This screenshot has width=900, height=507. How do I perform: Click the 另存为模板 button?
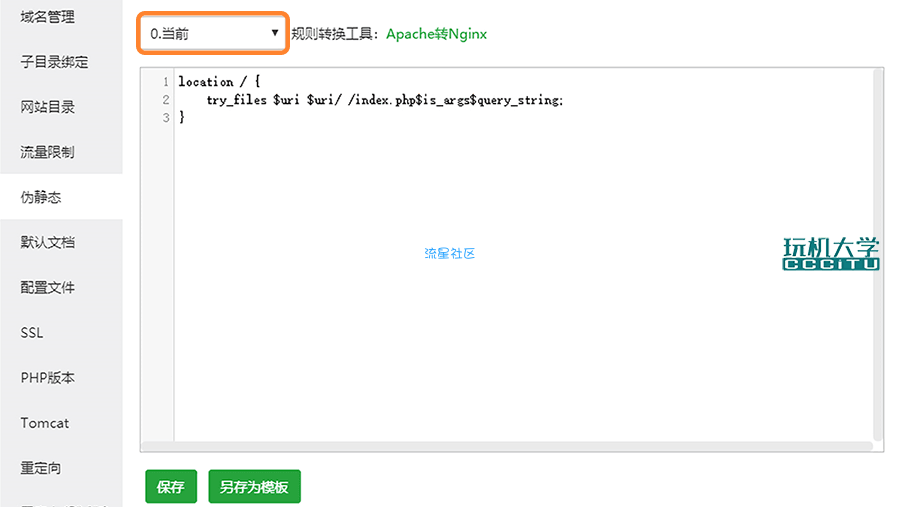click(x=254, y=486)
